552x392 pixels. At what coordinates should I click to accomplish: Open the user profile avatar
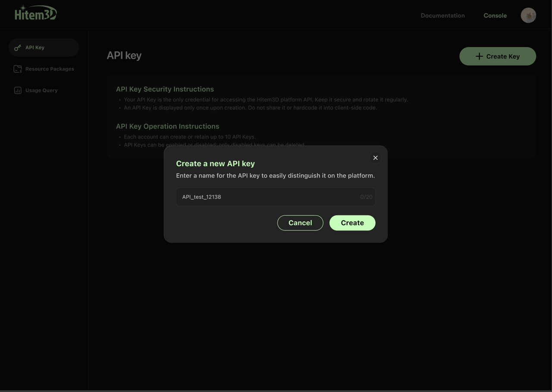point(528,16)
